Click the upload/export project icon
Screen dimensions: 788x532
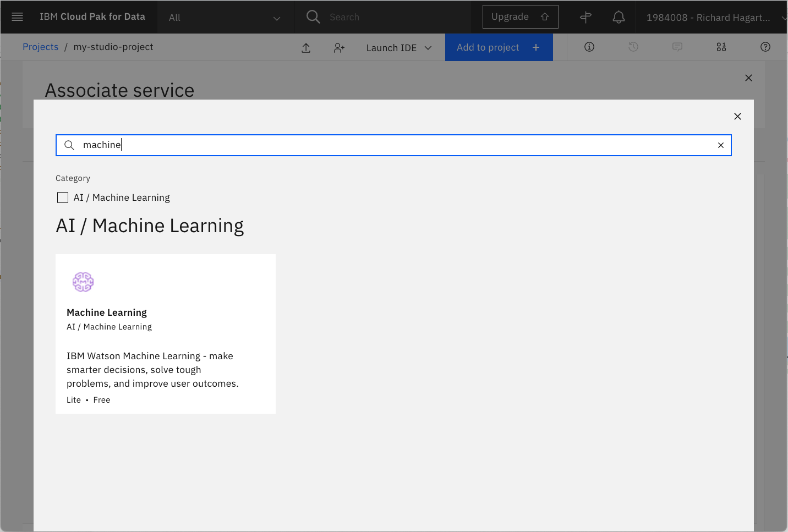pyautogui.click(x=306, y=48)
